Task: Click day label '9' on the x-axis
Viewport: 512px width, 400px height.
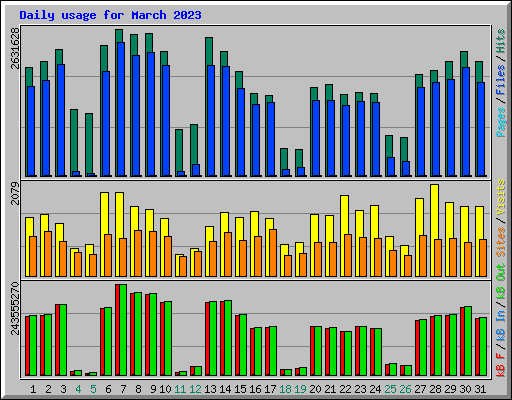Action: 153,389
